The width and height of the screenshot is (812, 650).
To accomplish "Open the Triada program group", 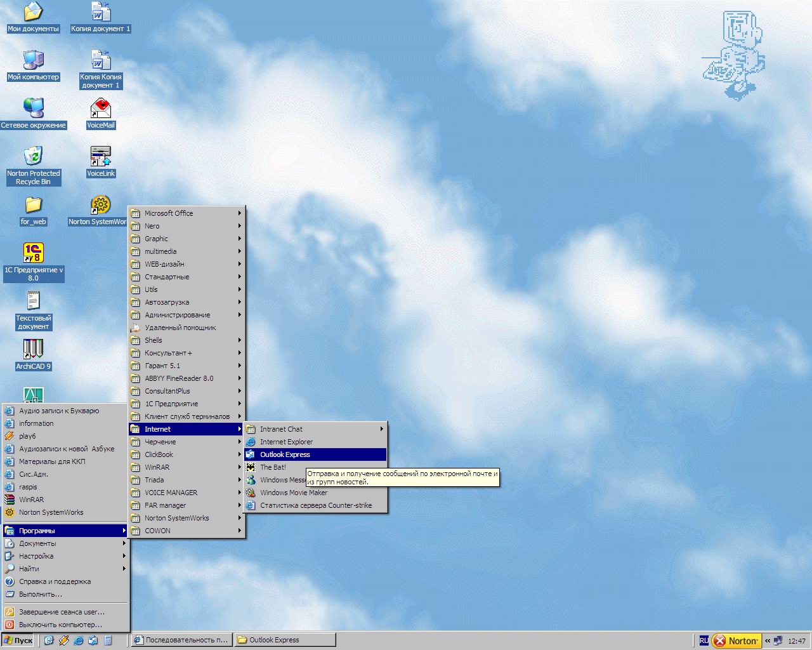I will click(187, 480).
